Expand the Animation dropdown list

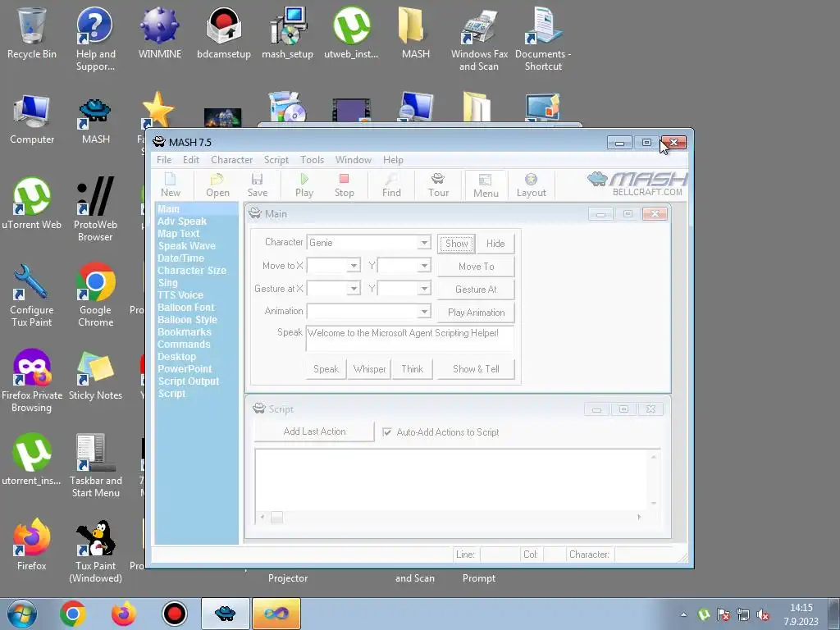point(424,311)
